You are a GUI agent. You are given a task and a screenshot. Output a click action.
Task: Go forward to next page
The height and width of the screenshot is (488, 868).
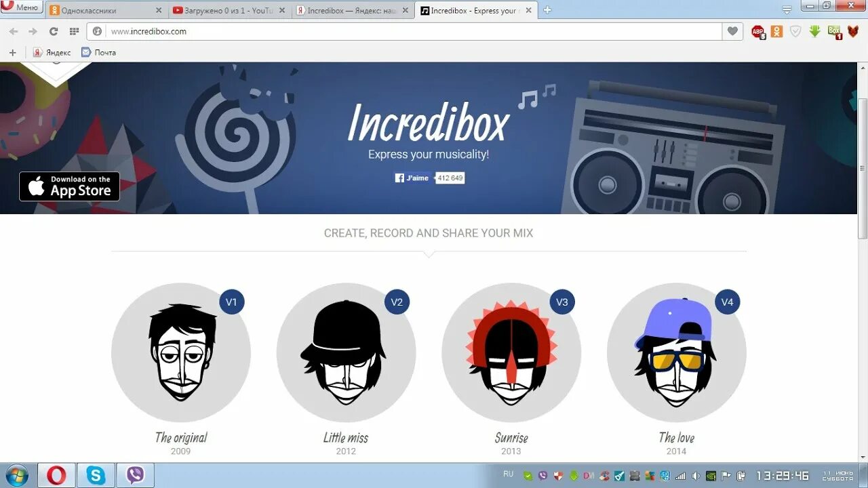click(33, 31)
